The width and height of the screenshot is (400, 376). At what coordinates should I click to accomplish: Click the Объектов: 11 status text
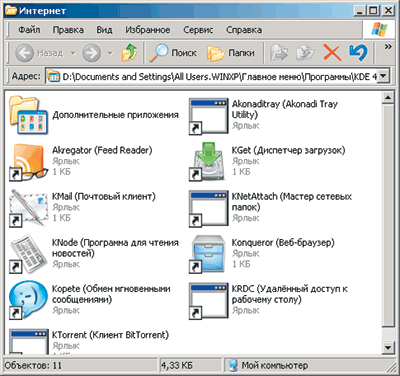click(x=33, y=366)
